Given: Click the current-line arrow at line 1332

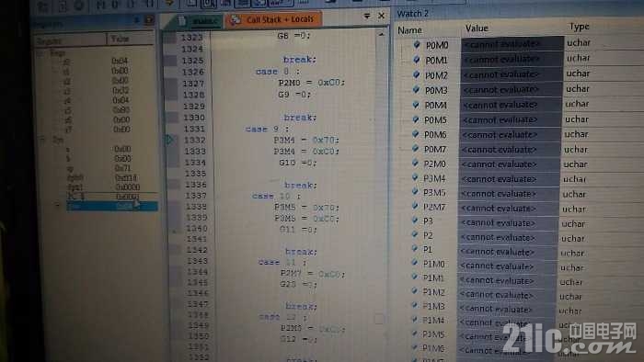Looking at the screenshot, I should click(x=169, y=140).
